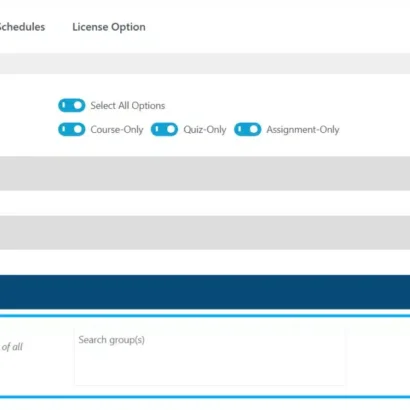This screenshot has width=410, height=410.
Task: Click the Search group(s) placeholder text
Action: click(111, 340)
